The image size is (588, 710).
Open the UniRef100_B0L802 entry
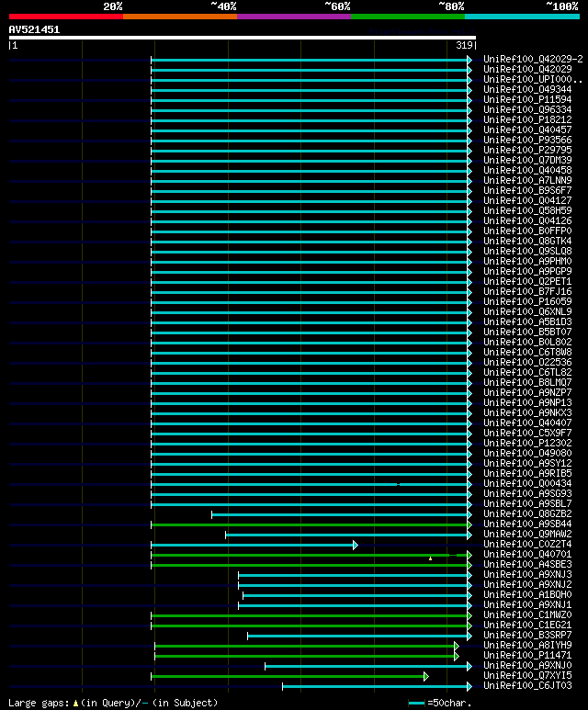[527, 343]
